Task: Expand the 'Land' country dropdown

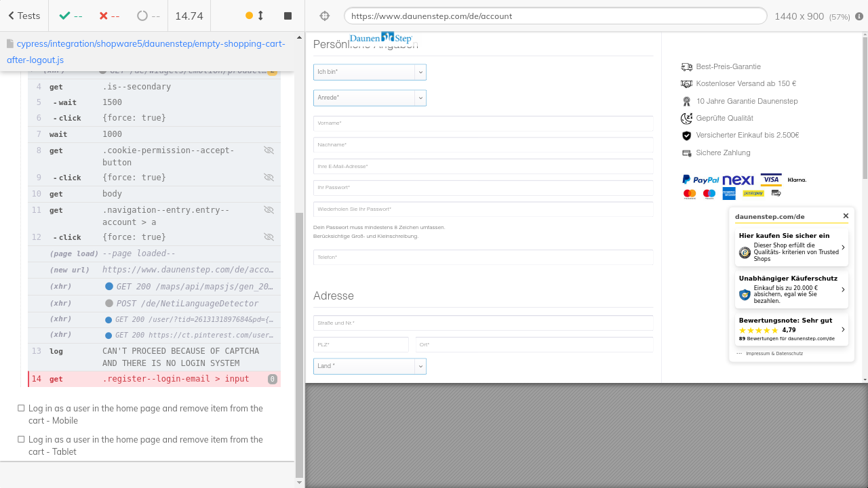Action: pos(370,366)
